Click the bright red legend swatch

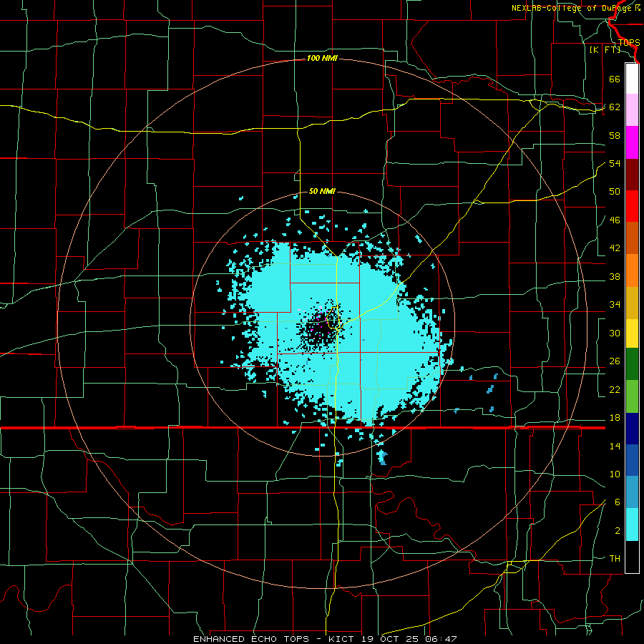click(x=632, y=206)
